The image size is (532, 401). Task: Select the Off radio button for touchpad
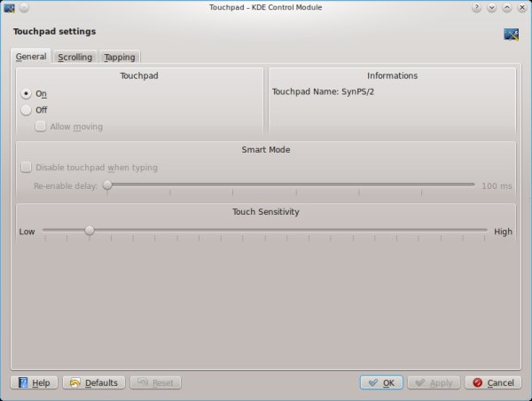(26, 110)
